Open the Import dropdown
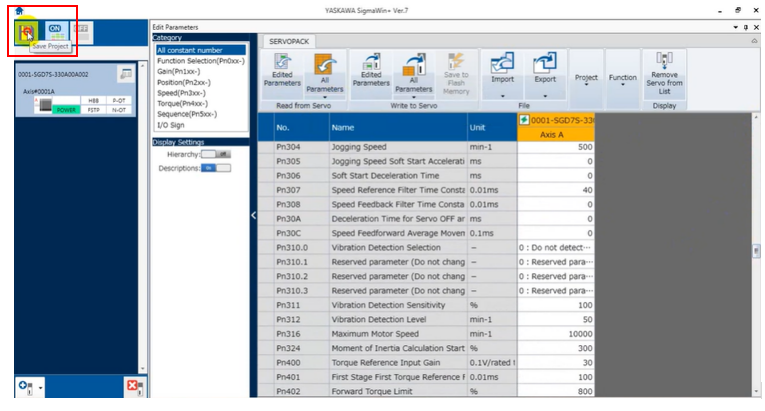 [x=502, y=97]
